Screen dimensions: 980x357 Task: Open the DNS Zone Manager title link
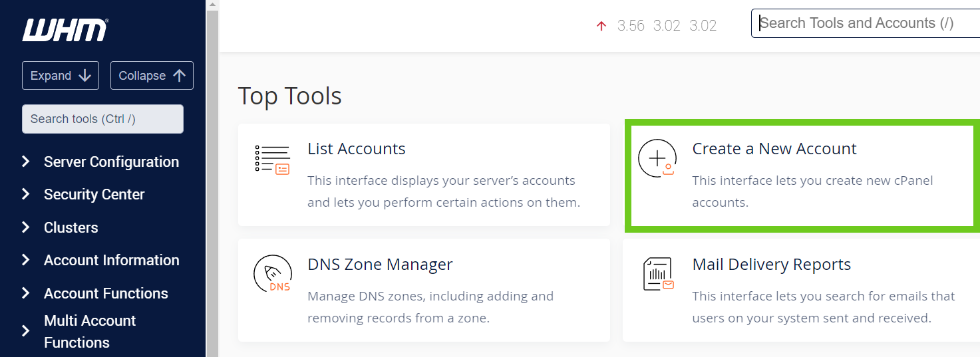pyautogui.click(x=380, y=265)
